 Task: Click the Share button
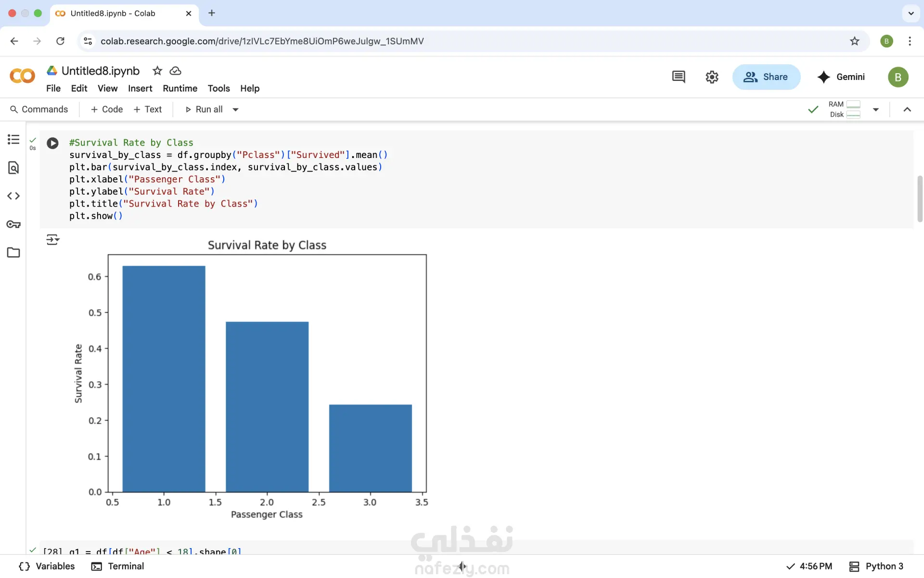[766, 77]
